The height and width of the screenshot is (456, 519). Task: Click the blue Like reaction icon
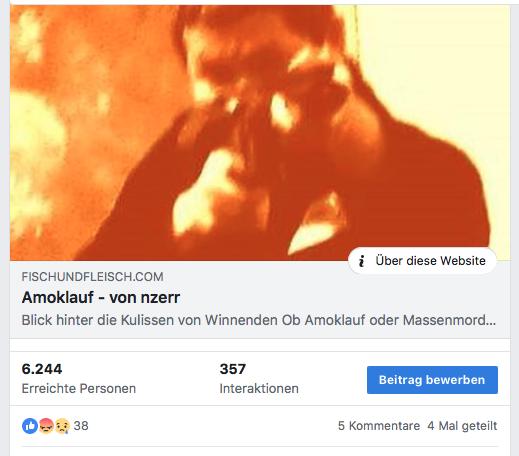click(x=30, y=426)
